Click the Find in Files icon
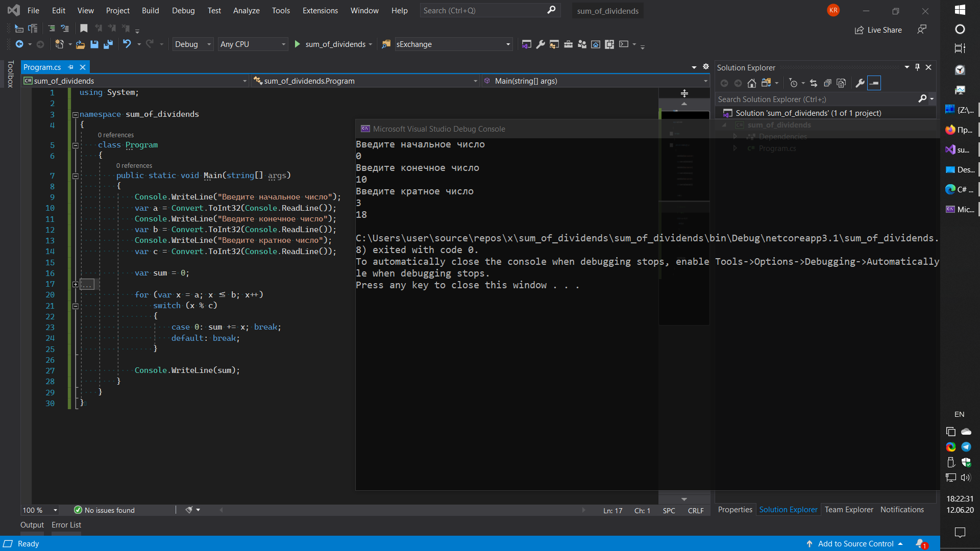 coord(386,44)
